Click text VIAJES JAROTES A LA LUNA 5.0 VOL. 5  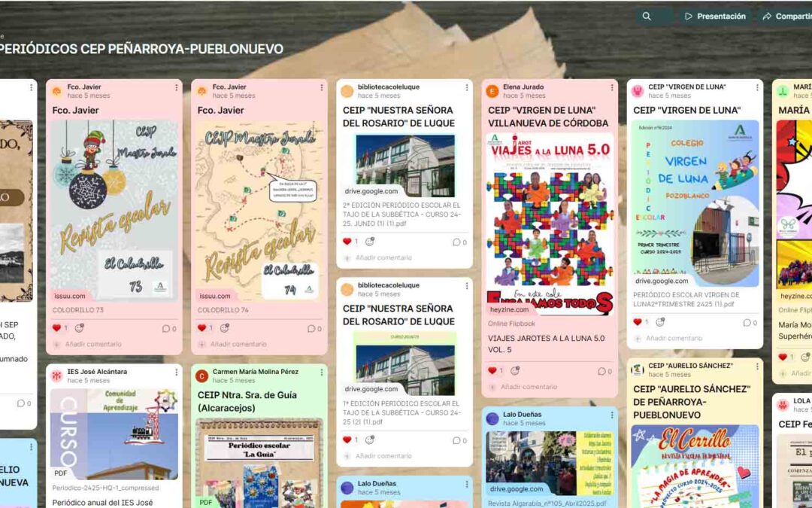coord(547,344)
